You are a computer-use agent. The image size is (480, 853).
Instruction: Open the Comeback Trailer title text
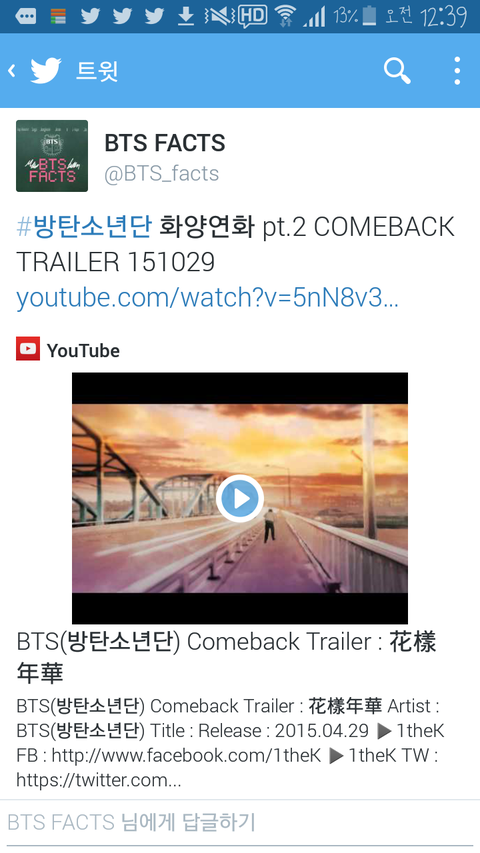[x=226, y=657]
